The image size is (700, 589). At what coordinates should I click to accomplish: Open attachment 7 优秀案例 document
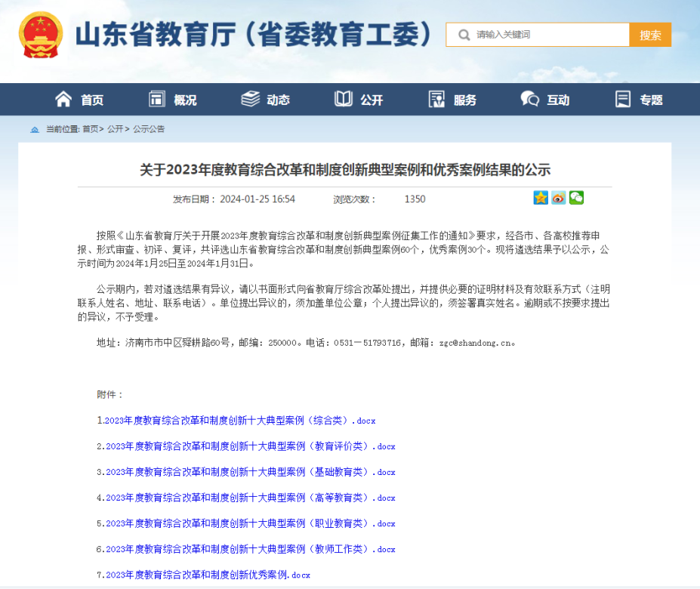coord(200,575)
